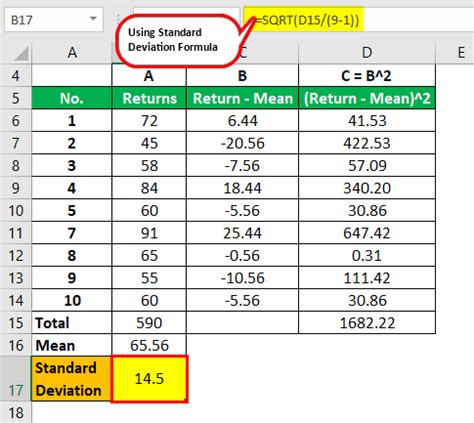Click the 'Standard Deviation' label cell

pos(72,379)
